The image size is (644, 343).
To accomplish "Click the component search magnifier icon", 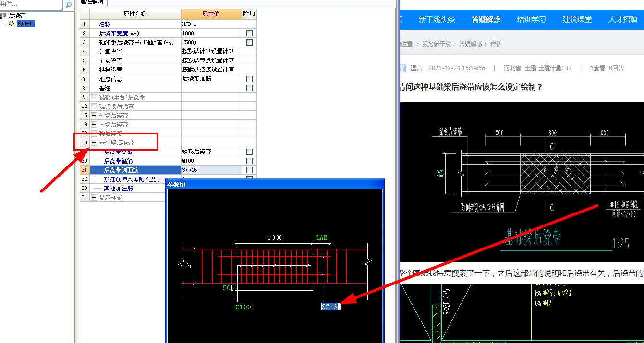I will click(69, 5).
